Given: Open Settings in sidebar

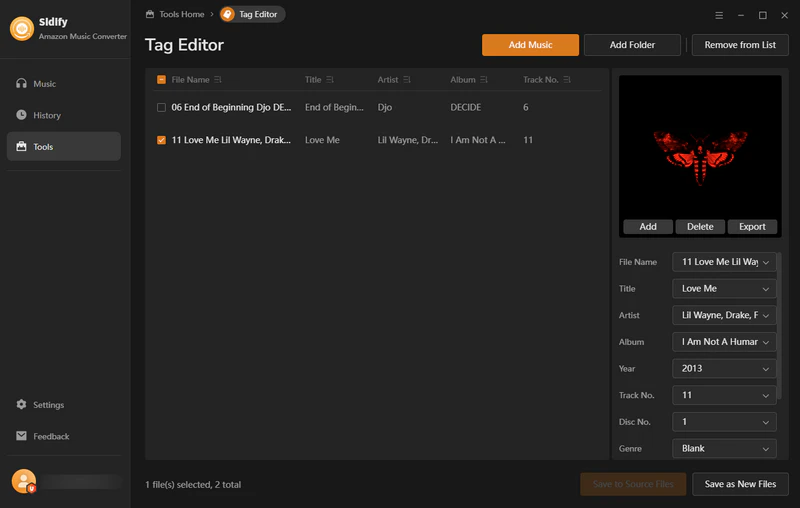Looking at the screenshot, I should pos(64,404).
